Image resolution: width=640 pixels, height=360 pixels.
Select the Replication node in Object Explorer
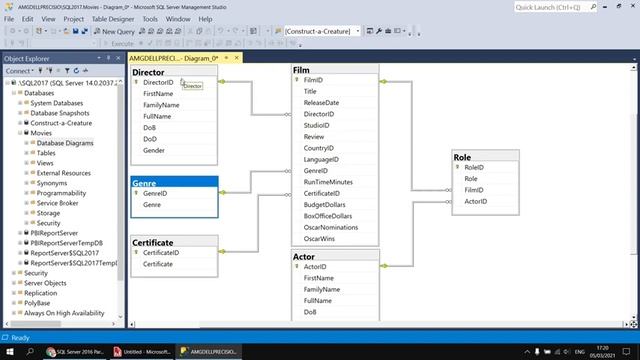(x=40, y=293)
